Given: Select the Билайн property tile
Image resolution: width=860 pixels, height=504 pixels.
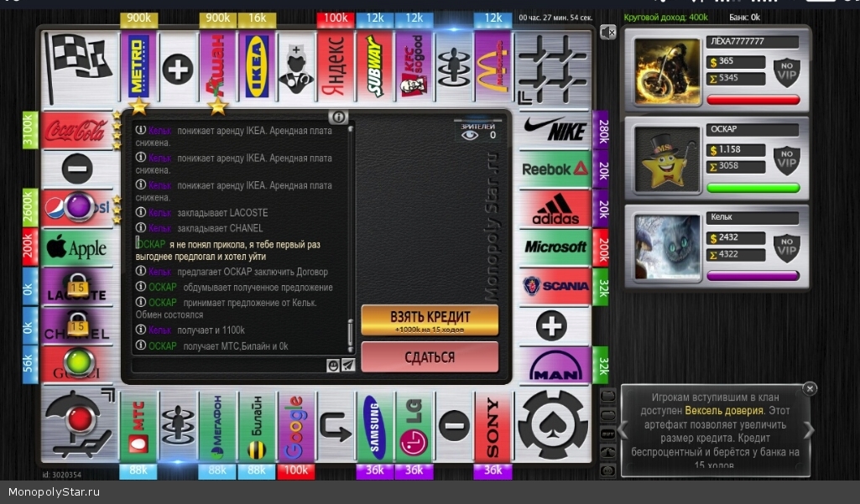Looking at the screenshot, I should [x=257, y=426].
